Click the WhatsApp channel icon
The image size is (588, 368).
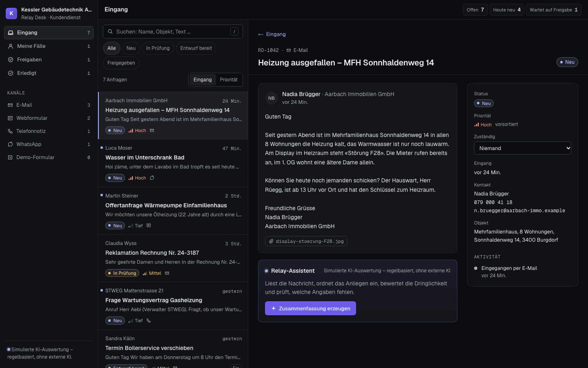coord(10,144)
